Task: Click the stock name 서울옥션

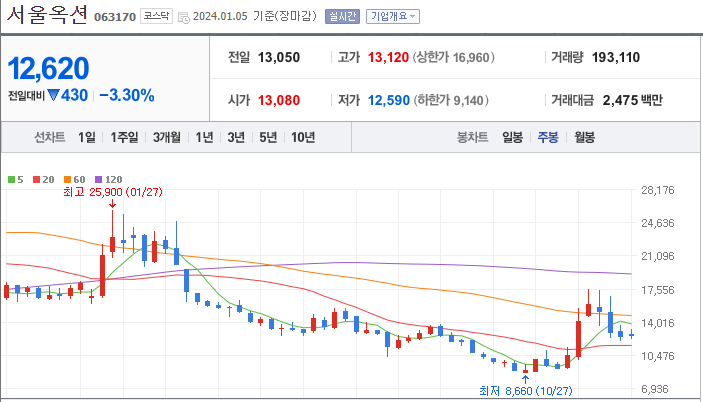Action: pyautogui.click(x=47, y=15)
